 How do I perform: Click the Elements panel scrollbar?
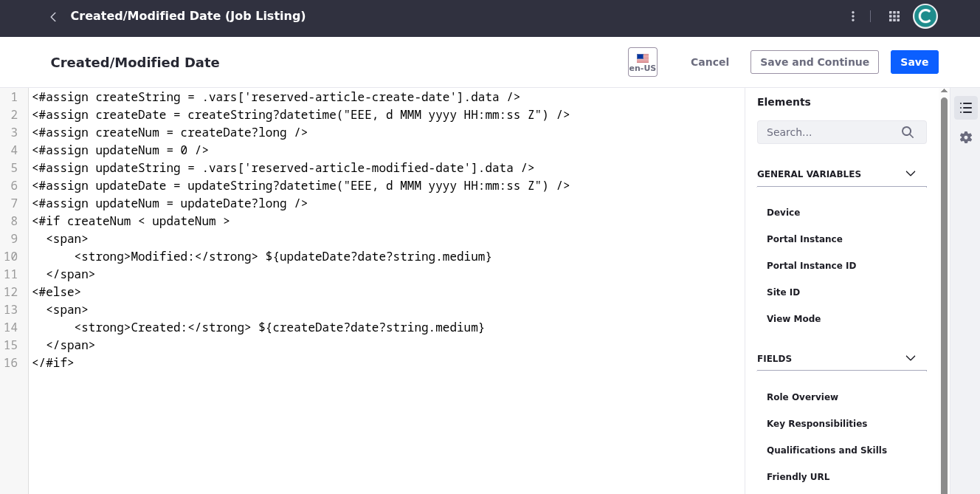point(944,295)
